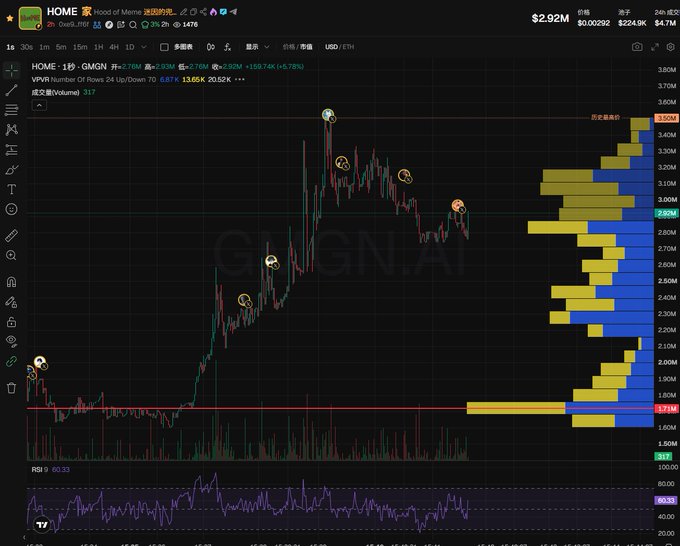
Task: Switch chart to 市值 market cap mode
Action: (306, 47)
